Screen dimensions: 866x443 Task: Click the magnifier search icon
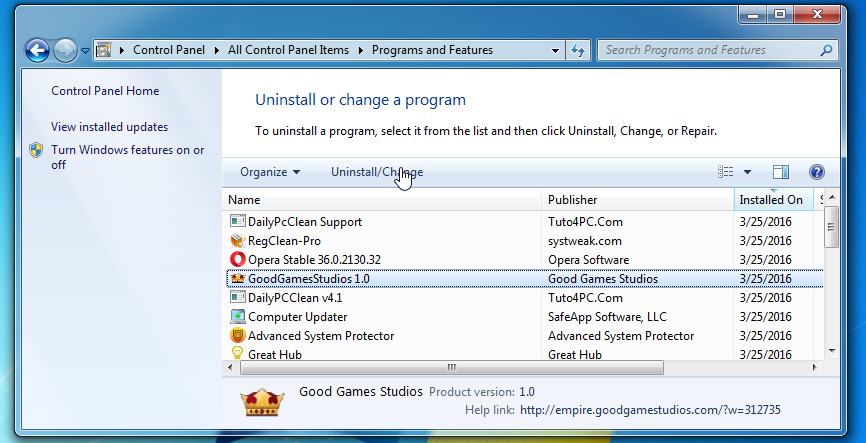point(826,50)
